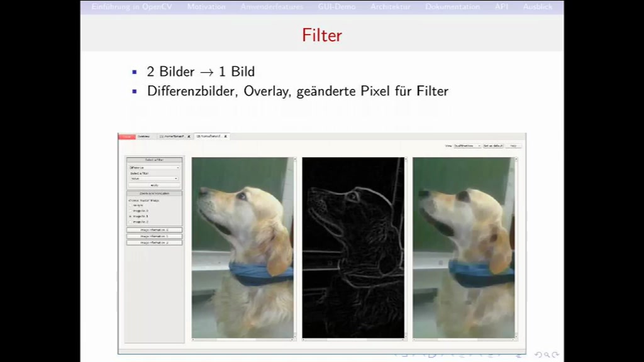Screen dimensions: 644x362
Task: Open the Dokumentation section
Action: (452, 6)
